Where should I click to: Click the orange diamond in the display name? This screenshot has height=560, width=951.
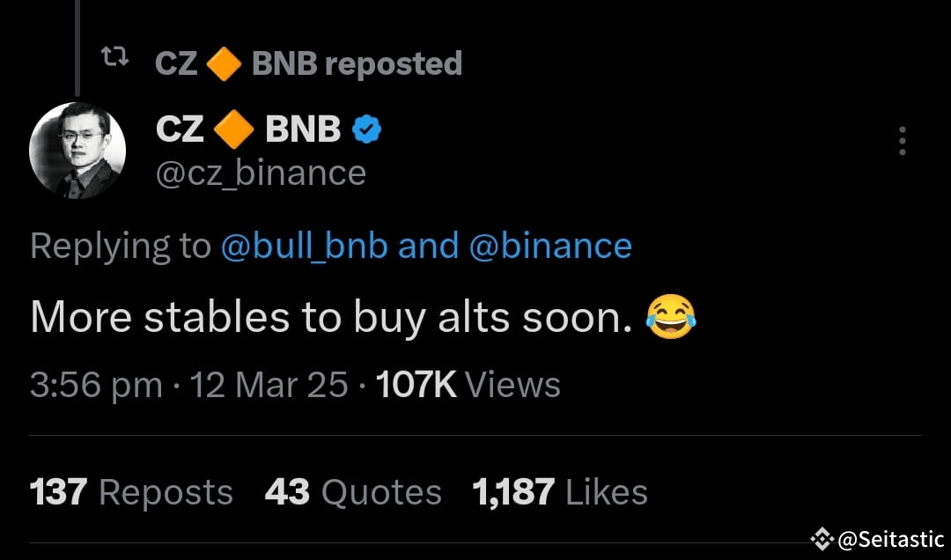point(234,129)
